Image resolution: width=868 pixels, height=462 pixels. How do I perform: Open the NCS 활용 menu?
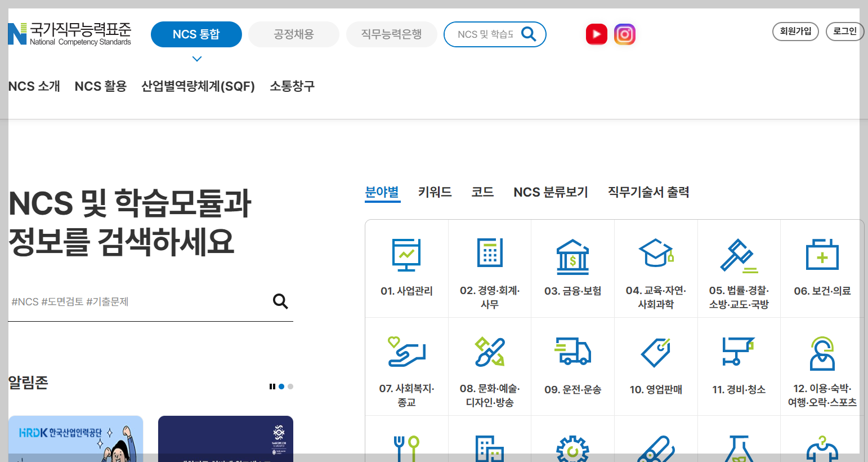tap(101, 86)
